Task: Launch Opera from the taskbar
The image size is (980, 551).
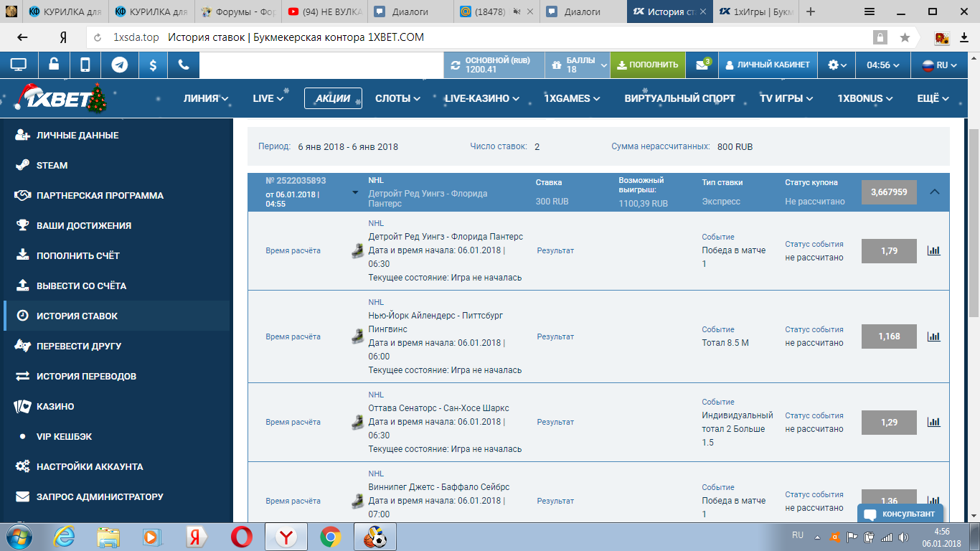Action: (242, 537)
